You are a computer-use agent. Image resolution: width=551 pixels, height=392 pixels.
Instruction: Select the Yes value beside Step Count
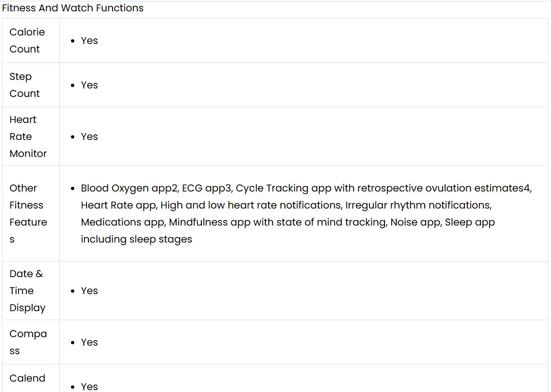(89, 85)
